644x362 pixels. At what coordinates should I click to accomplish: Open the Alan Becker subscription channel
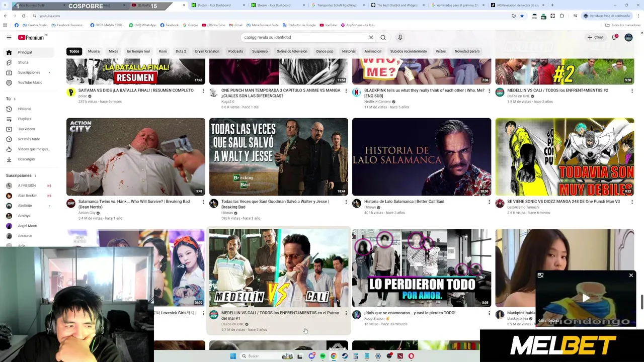(29, 196)
